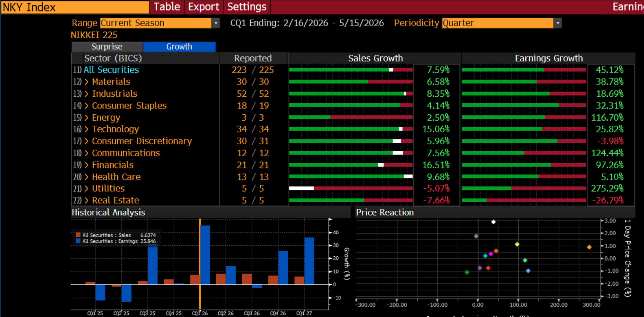Open the Table menu
The height and width of the screenshot is (317, 644).
click(167, 7)
